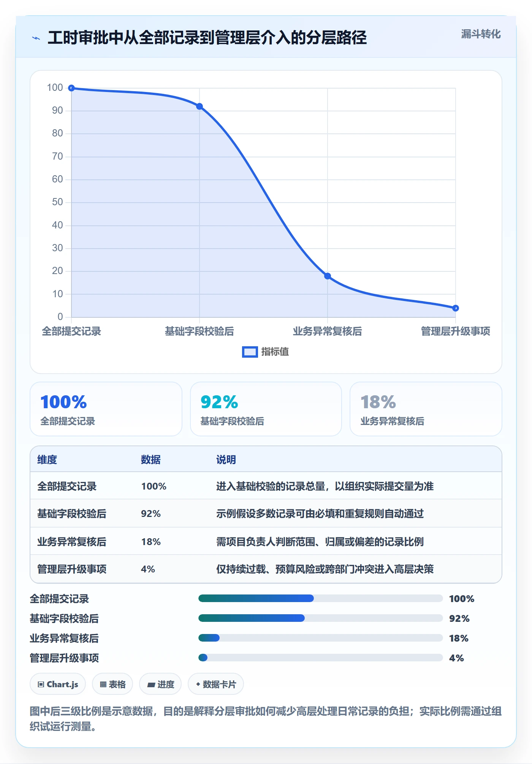
Task: Click the 50 label on the chart y-axis
Action: (57, 202)
